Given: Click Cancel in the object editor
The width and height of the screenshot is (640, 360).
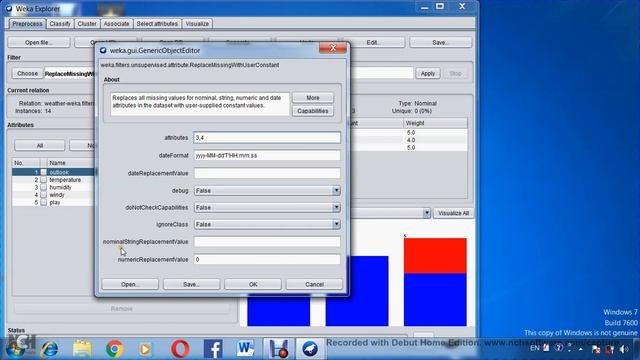Looking at the screenshot, I should pos(314,284).
